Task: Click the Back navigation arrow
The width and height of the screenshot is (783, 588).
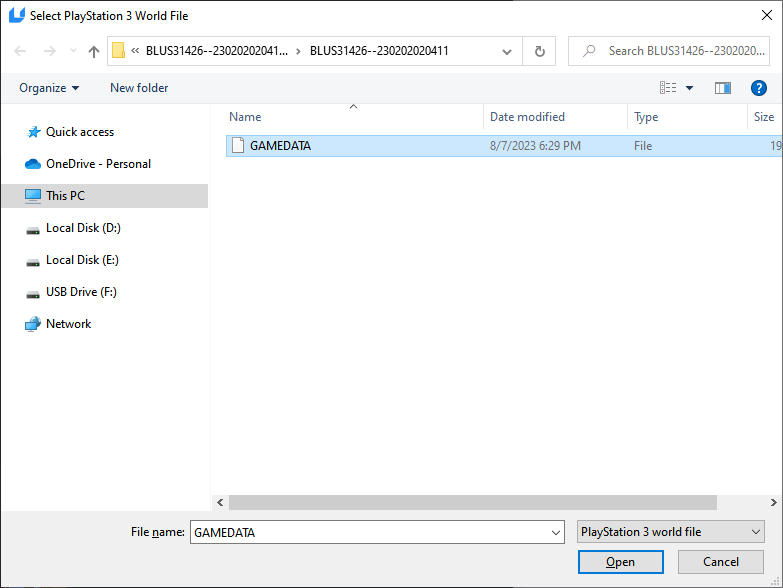Action: (x=20, y=51)
